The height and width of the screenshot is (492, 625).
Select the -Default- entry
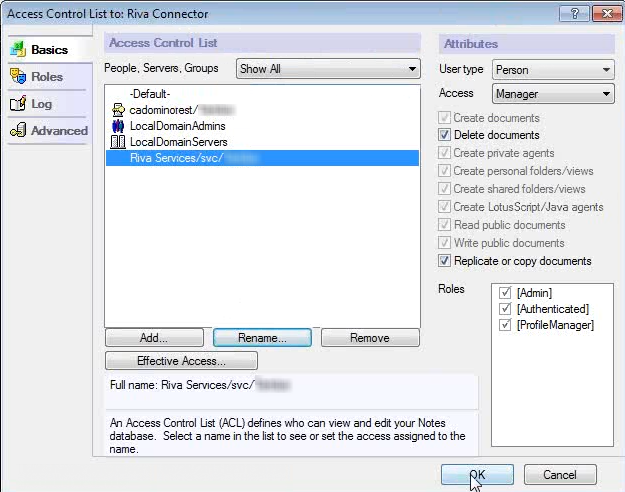point(262,94)
